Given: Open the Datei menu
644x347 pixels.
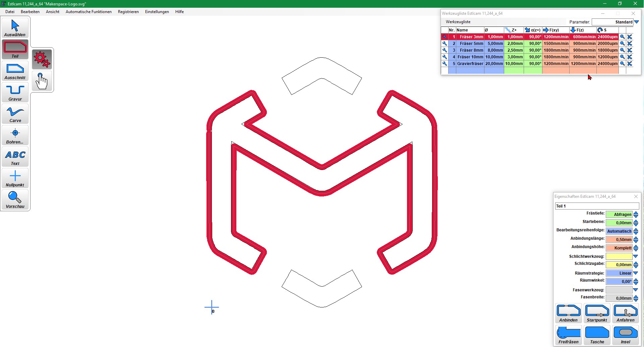Looking at the screenshot, I should coord(10,12).
